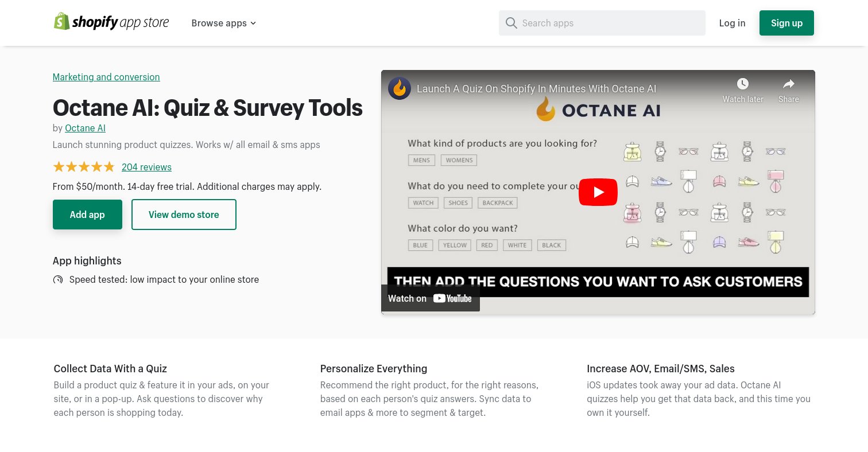Screen dimensions: 868x452
Task: Focus the Search apps field
Action: pyautogui.click(x=602, y=23)
